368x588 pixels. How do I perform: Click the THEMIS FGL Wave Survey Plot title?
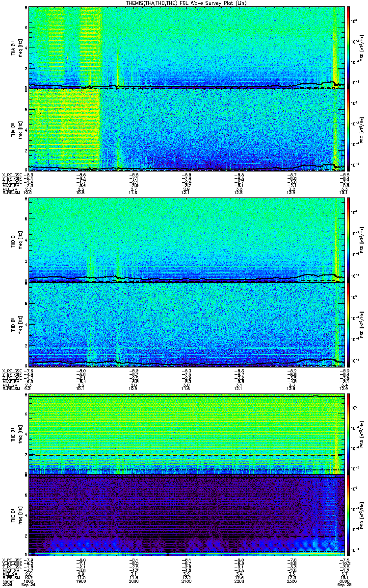coord(187,3)
